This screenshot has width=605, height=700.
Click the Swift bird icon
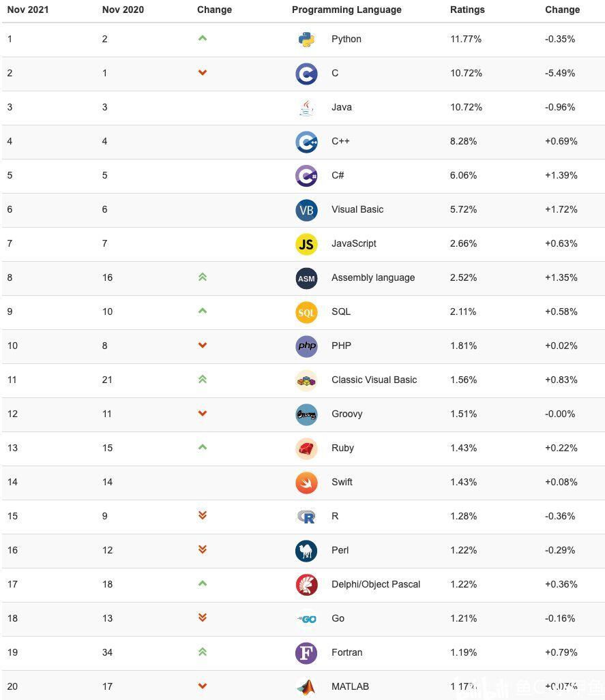point(306,483)
